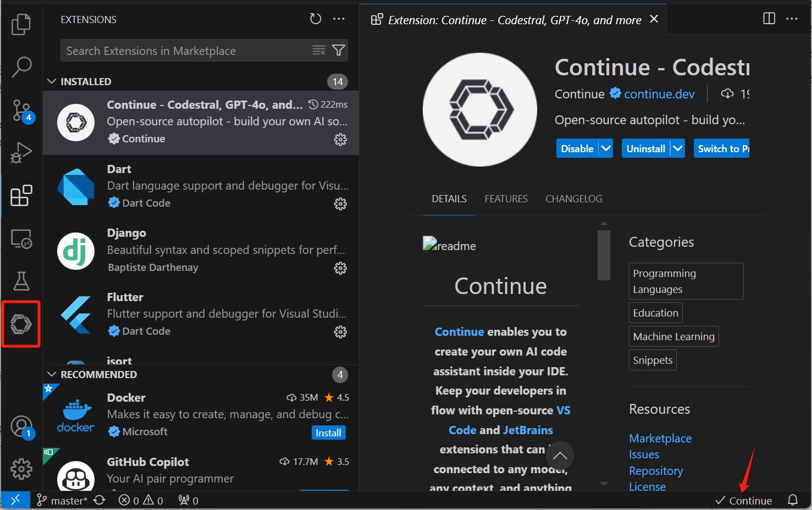Open the Search view in activity bar
812x510 pixels.
click(21, 66)
